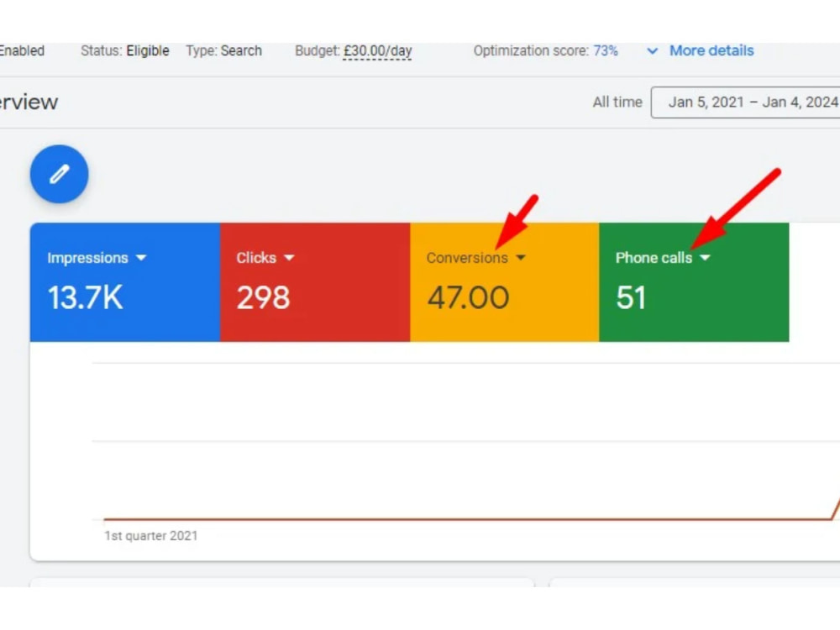The image size is (840, 630).
Task: Click the blue pencil edit button
Action: coord(59,174)
